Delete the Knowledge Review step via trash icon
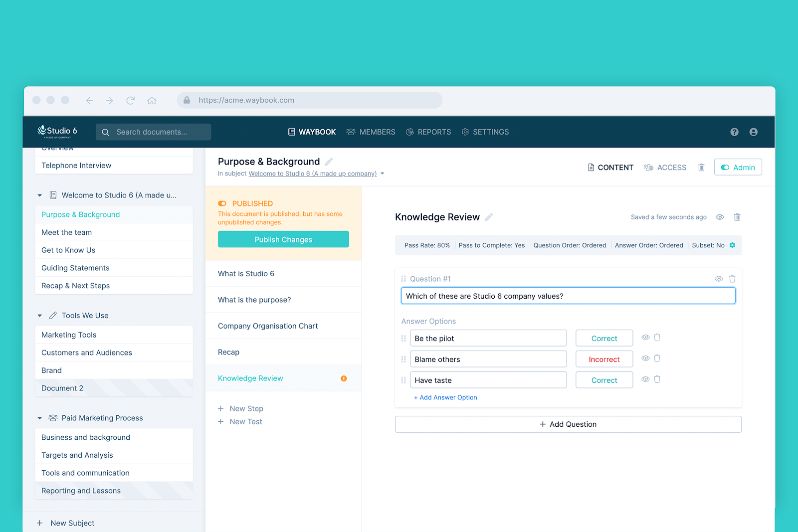This screenshot has height=532, width=798. click(x=737, y=217)
